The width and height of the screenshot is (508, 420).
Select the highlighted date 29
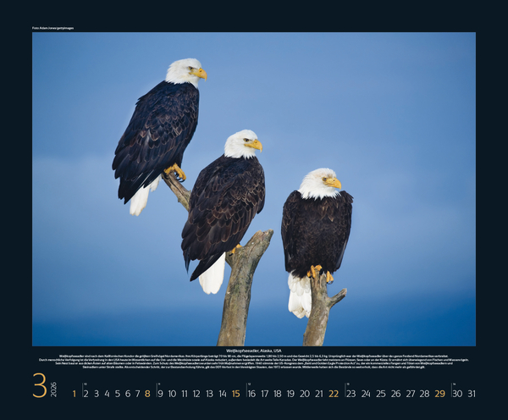click(439, 393)
